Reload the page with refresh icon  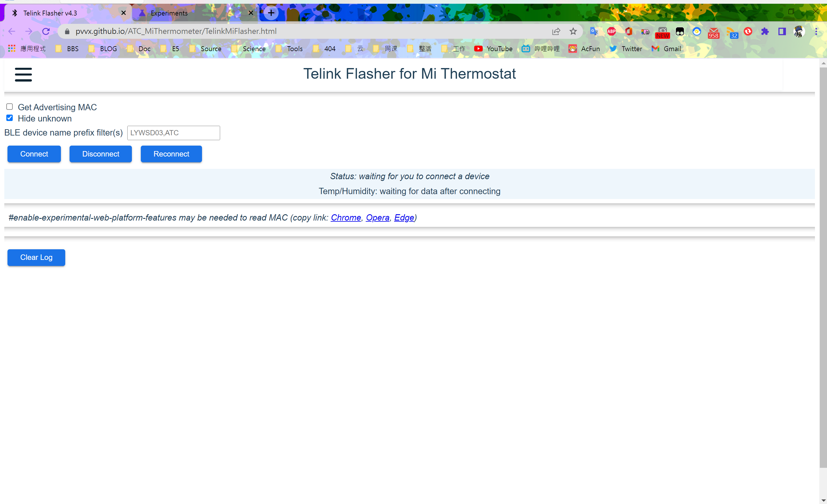[46, 31]
